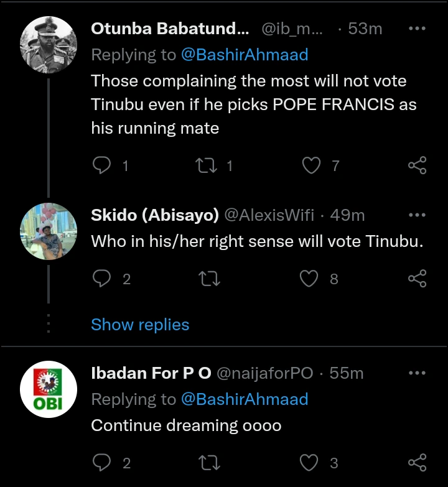Viewport: 448px width, 487px height.
Task: Retweet Otunba Babatunde's Pope Francis tweet
Action: (x=203, y=165)
